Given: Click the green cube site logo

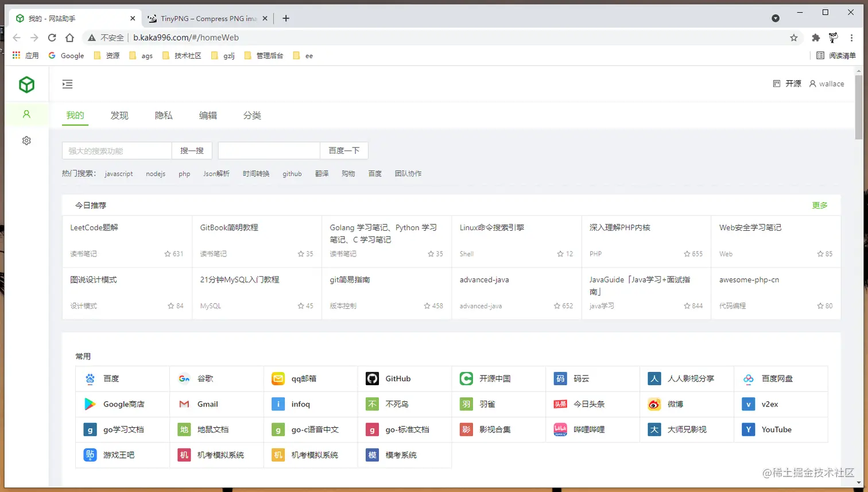Looking at the screenshot, I should pos(26,84).
